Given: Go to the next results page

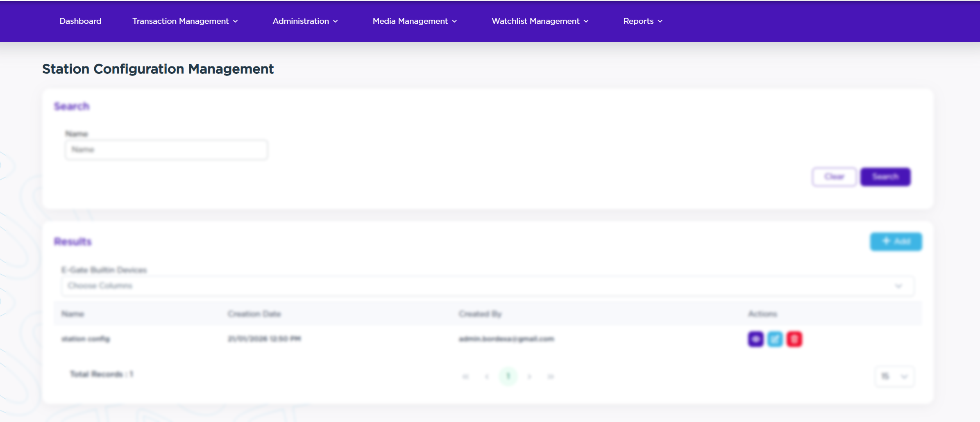Looking at the screenshot, I should 529,376.
